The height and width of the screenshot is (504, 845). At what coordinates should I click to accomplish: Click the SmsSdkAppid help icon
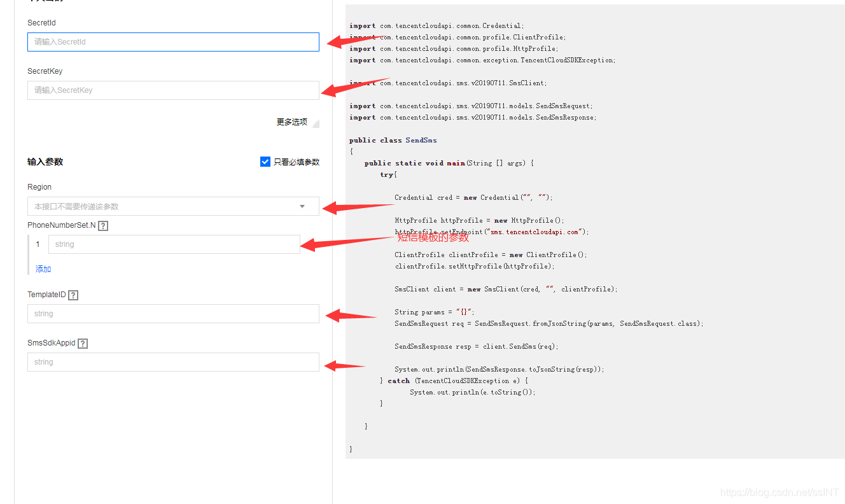click(83, 344)
